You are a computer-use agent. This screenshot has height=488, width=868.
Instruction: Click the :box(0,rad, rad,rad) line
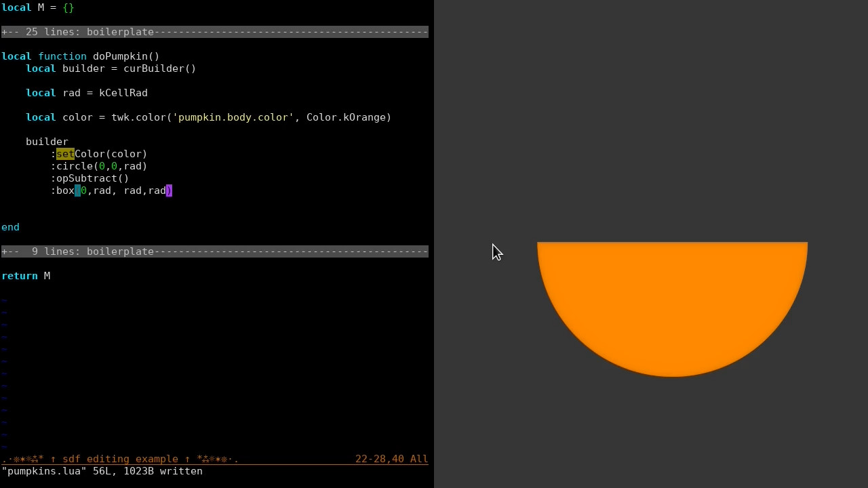pyautogui.click(x=111, y=190)
